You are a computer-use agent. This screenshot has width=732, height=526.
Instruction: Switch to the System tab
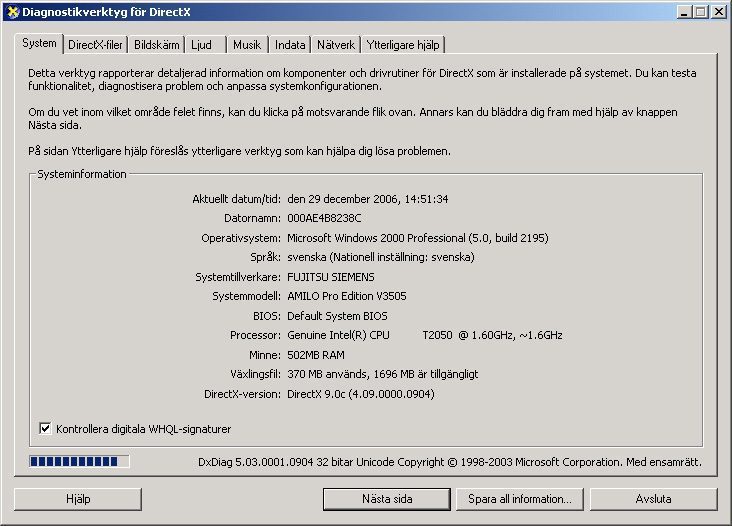(x=39, y=43)
